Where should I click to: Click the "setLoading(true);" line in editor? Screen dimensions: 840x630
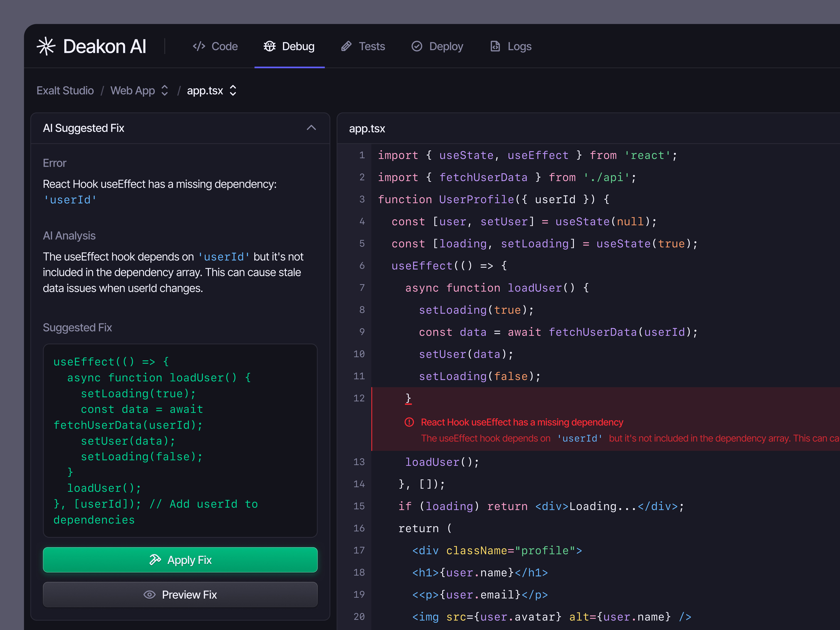(x=476, y=310)
